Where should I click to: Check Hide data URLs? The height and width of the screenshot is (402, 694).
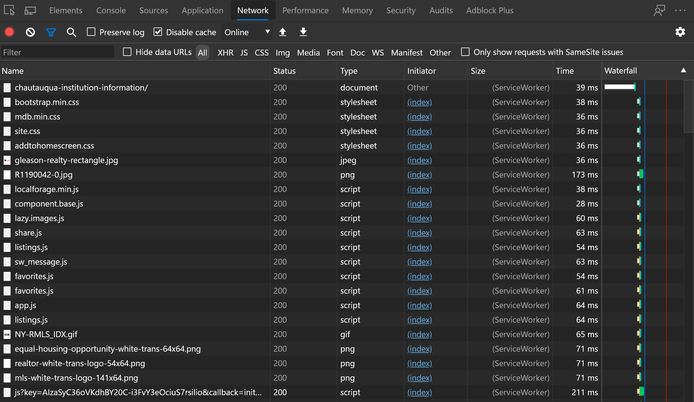(x=127, y=52)
